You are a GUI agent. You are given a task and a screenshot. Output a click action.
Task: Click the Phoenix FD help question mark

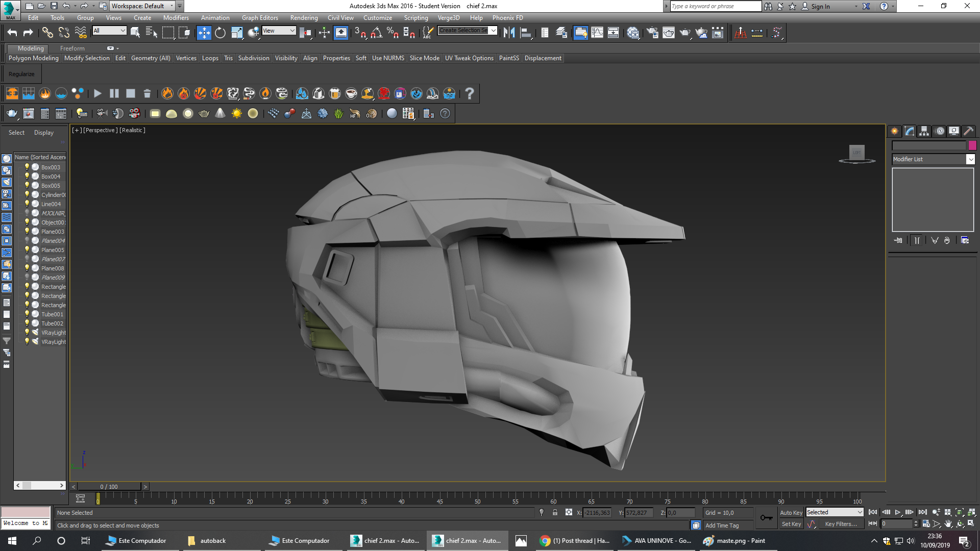click(470, 93)
